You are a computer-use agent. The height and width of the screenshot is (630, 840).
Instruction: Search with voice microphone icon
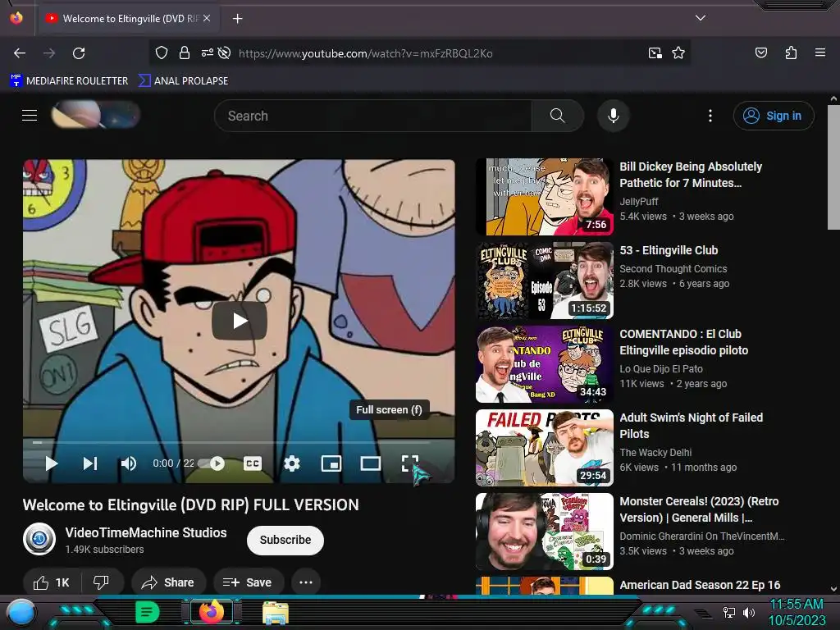coord(614,116)
